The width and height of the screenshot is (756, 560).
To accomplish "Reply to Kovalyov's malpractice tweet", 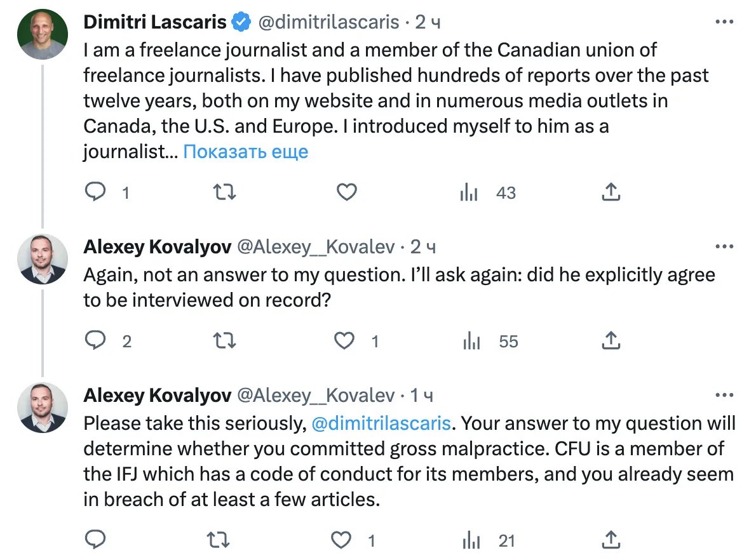I will pyautogui.click(x=95, y=540).
